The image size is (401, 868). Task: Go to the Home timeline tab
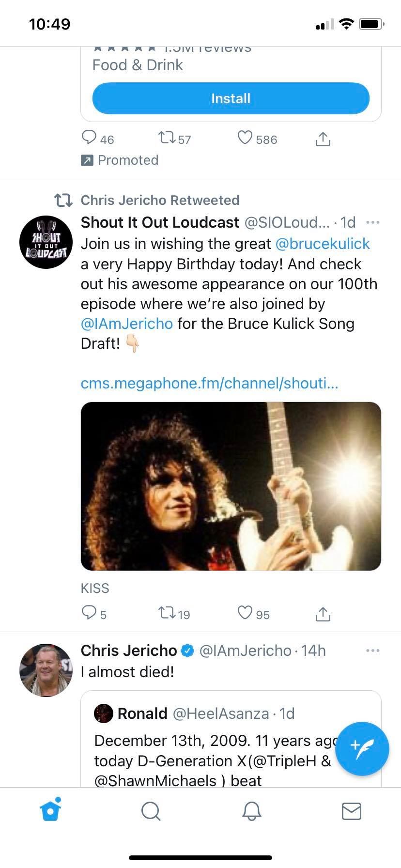pos(50,811)
